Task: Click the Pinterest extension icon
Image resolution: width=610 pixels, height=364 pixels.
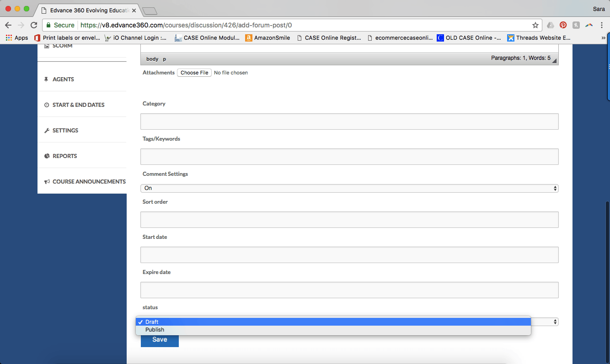Action: coord(563,25)
